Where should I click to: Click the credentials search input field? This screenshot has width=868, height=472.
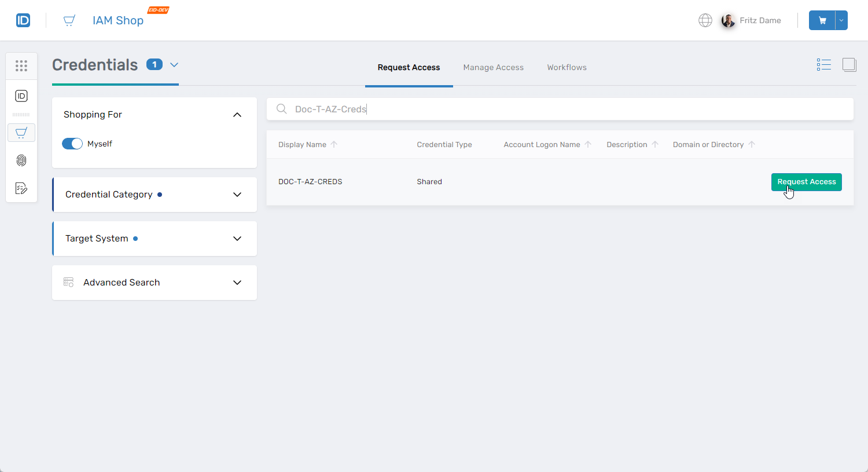tap(567, 109)
